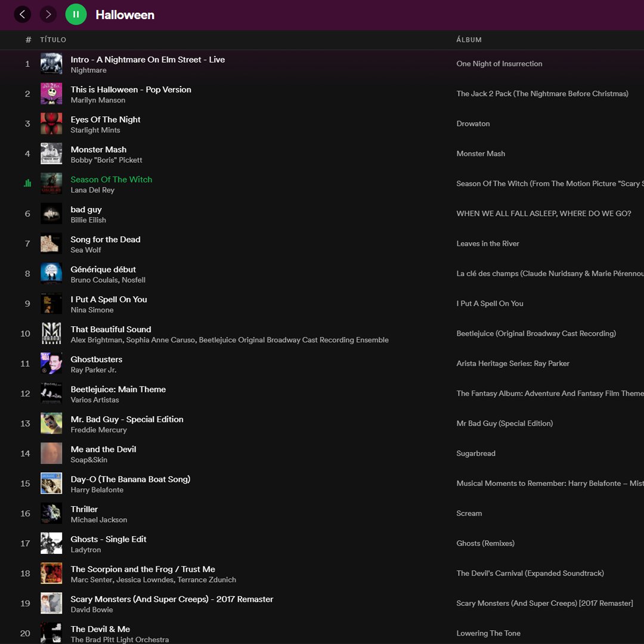
Task: Open artist Ladytron
Action: [x=86, y=550]
